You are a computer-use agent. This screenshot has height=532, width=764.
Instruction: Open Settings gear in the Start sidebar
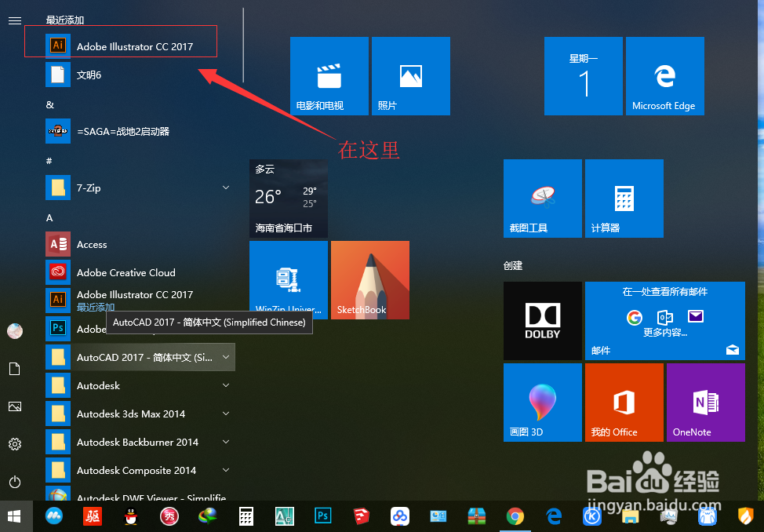pos(15,444)
